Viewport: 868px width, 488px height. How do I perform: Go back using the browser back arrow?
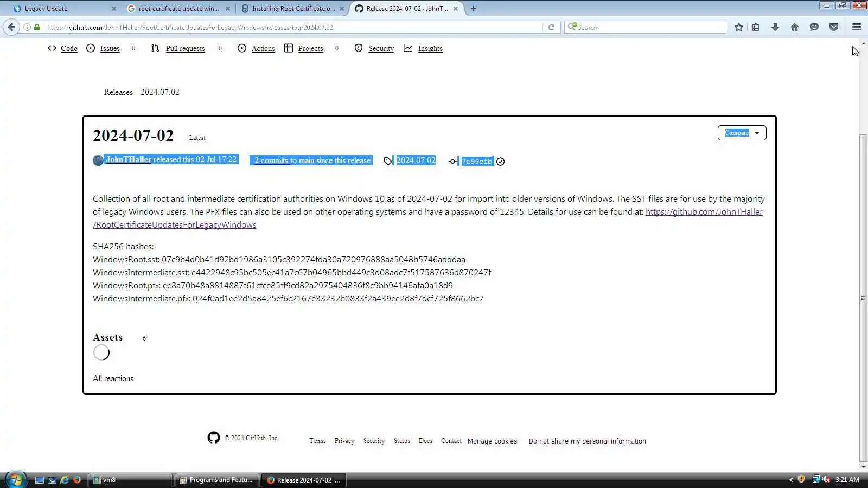tap(11, 27)
